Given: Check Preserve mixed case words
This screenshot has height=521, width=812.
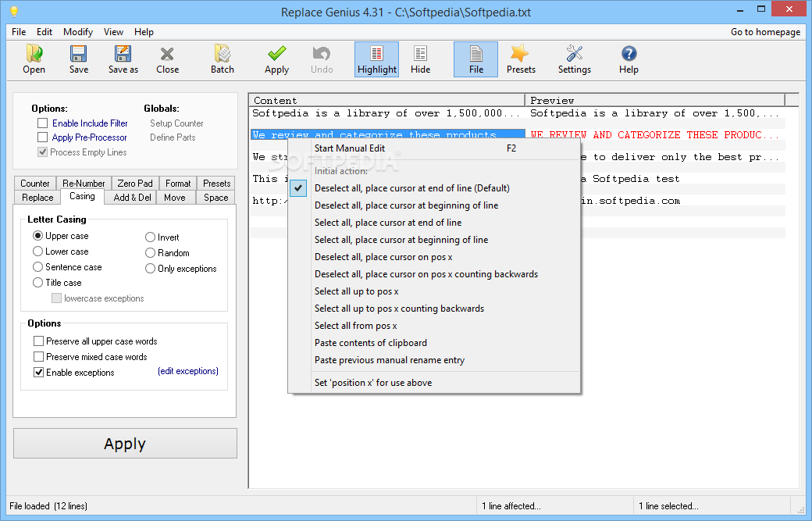Looking at the screenshot, I should click(38, 356).
